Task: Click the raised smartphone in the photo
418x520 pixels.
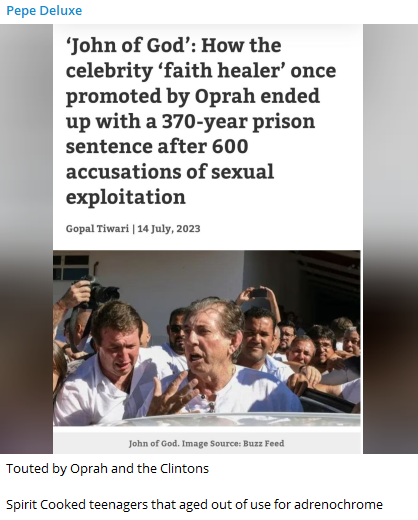Action: [x=259, y=293]
